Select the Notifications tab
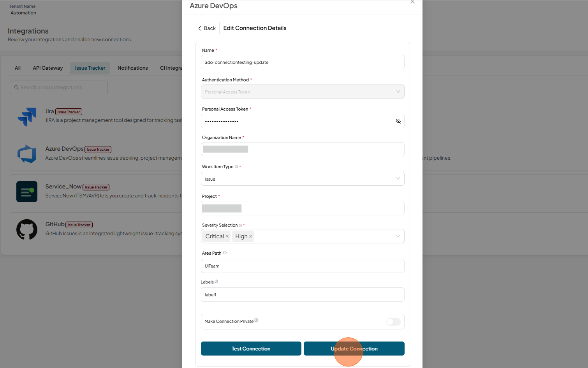 click(x=133, y=68)
